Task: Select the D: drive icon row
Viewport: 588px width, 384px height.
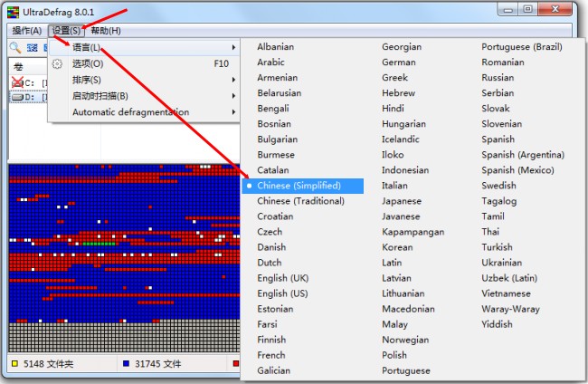Action: tap(29, 97)
